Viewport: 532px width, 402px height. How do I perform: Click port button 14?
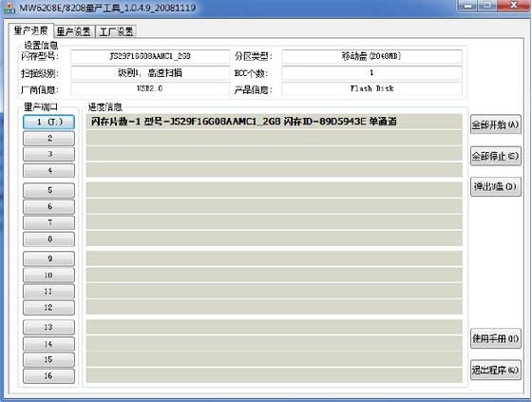[48, 344]
